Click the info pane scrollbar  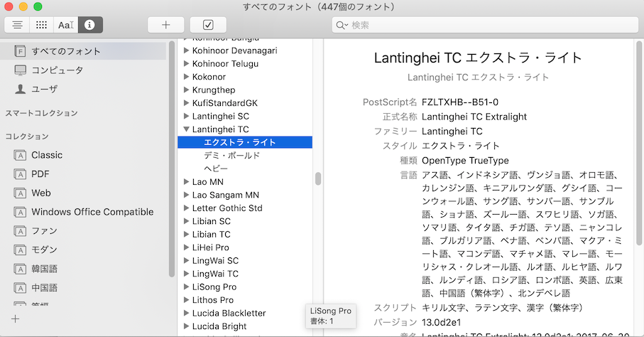pyautogui.click(x=639, y=143)
